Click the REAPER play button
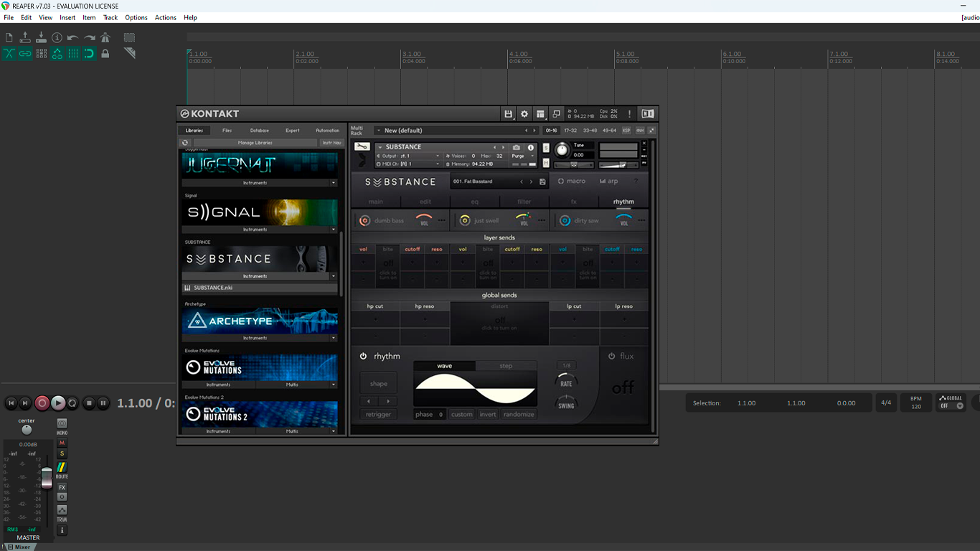The width and height of the screenshot is (980, 551). (58, 403)
